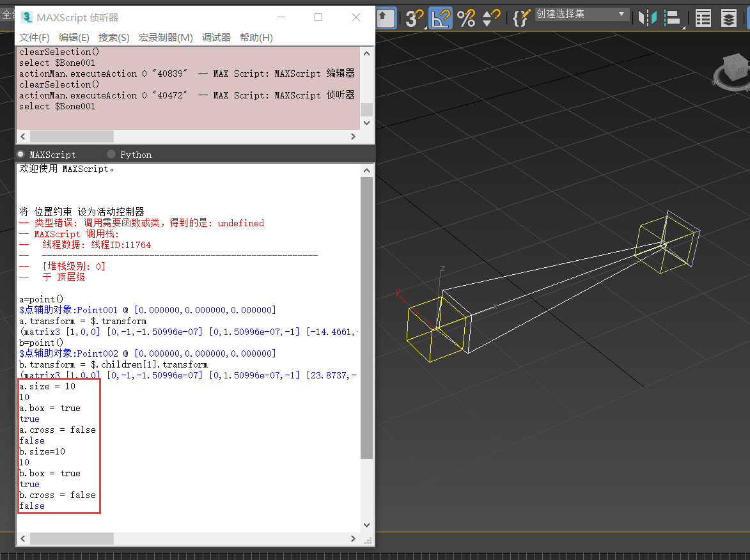Screen dimensions: 750x560
Task: Click listener output horizontal scrollbar thumb
Action: 72,538
